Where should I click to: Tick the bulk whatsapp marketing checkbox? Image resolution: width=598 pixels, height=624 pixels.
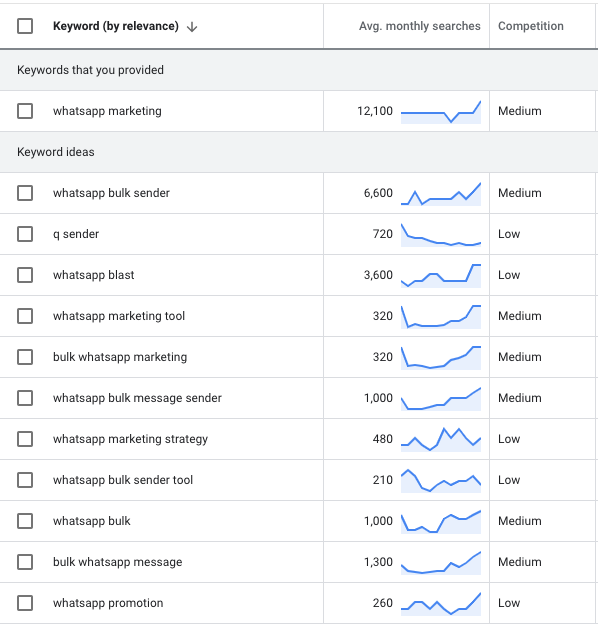click(25, 357)
